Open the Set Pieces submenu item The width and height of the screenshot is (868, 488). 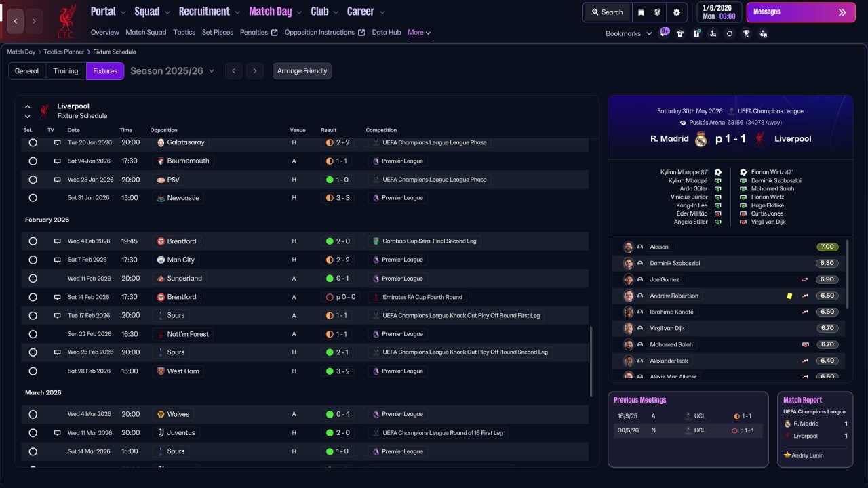(218, 33)
